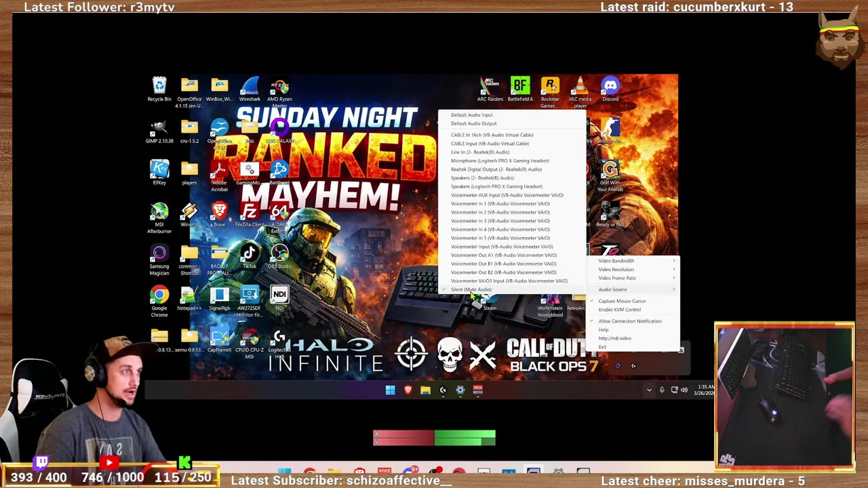Launch FileZilla Client shortcut
The height and width of the screenshot is (488, 868).
pyautogui.click(x=250, y=216)
